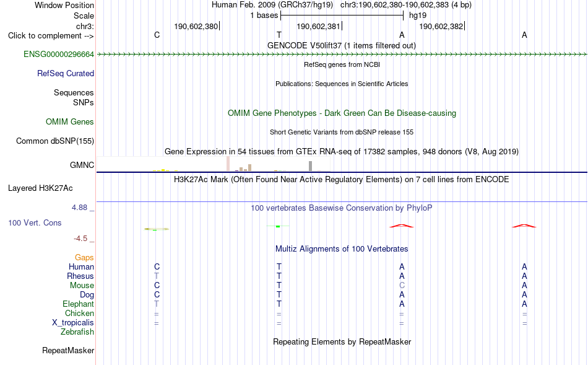This screenshot has width=588, height=365.
Task: Click the faded T in the Rhesus row
Action: coord(157,276)
